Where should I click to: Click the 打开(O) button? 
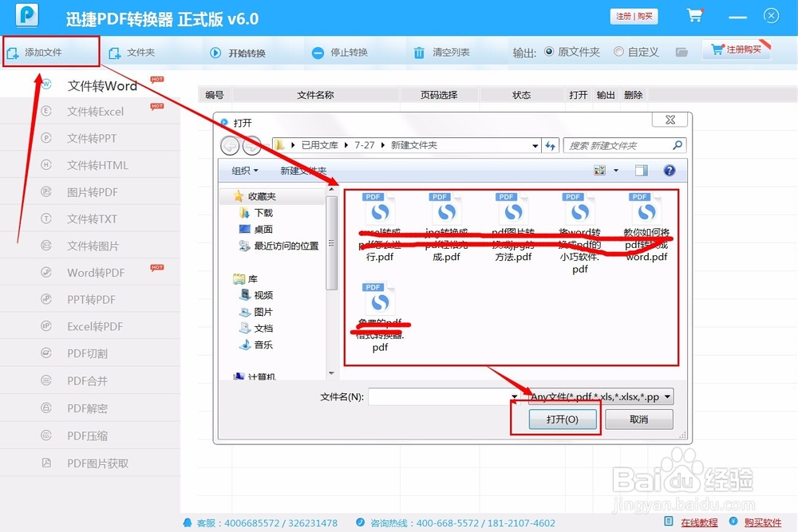563,420
